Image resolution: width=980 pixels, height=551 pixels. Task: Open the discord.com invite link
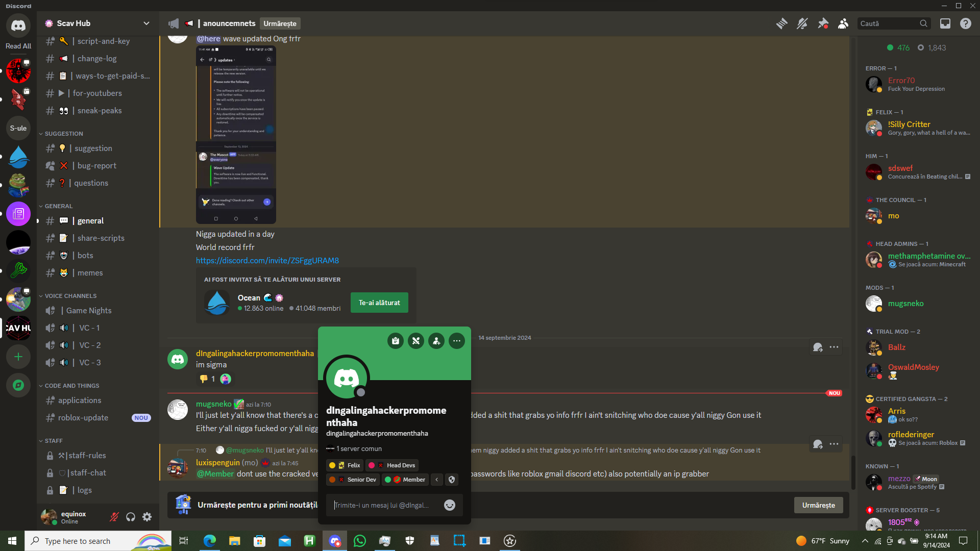click(267, 261)
